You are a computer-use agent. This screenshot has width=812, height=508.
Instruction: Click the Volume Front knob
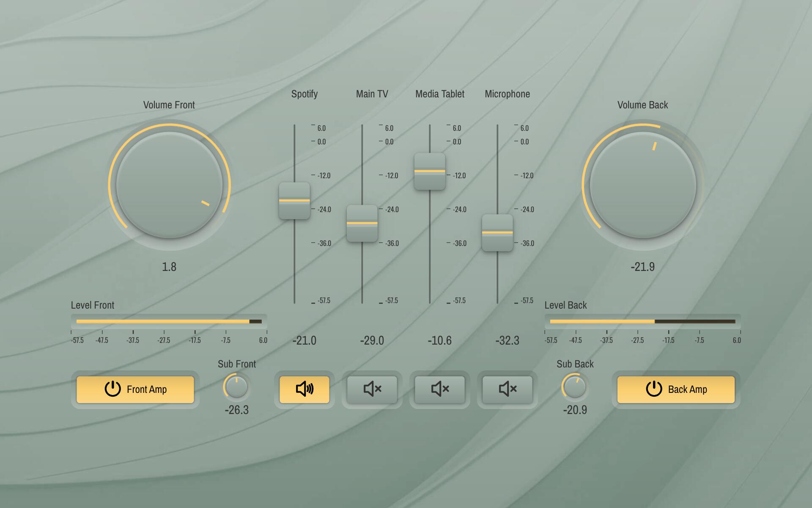coord(169,185)
